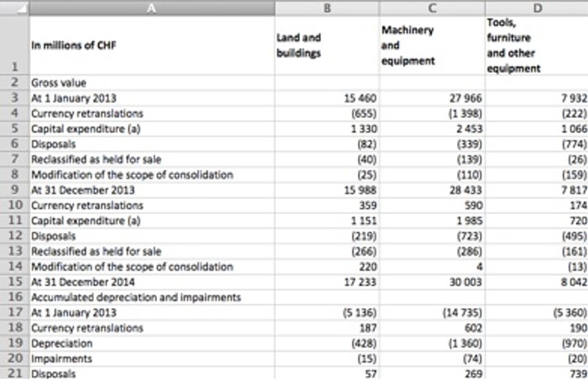The width and height of the screenshot is (588, 379).
Task: Select cell with value (14 735)
Action: point(432,312)
